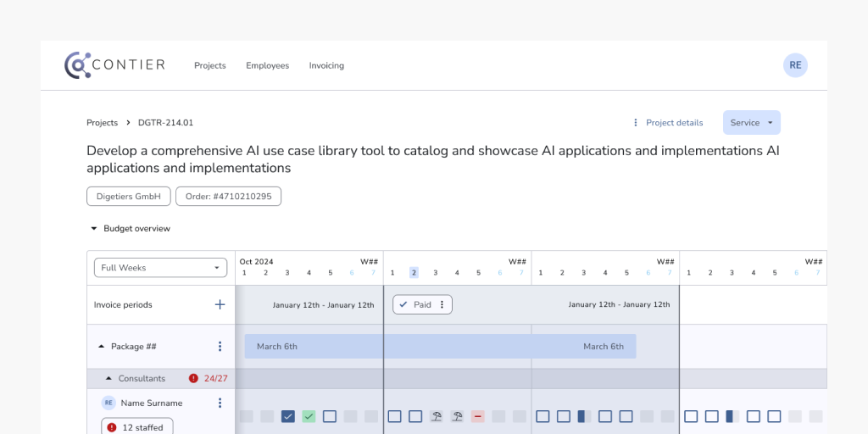The height and width of the screenshot is (434, 868).
Task: Add an invoice period with plus icon
Action: (x=220, y=304)
